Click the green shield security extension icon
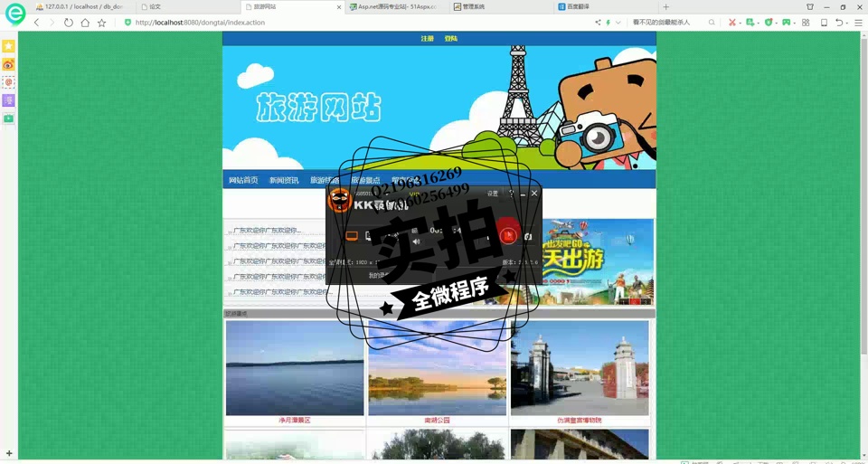Screen dimensions: 868x464 click(769, 23)
